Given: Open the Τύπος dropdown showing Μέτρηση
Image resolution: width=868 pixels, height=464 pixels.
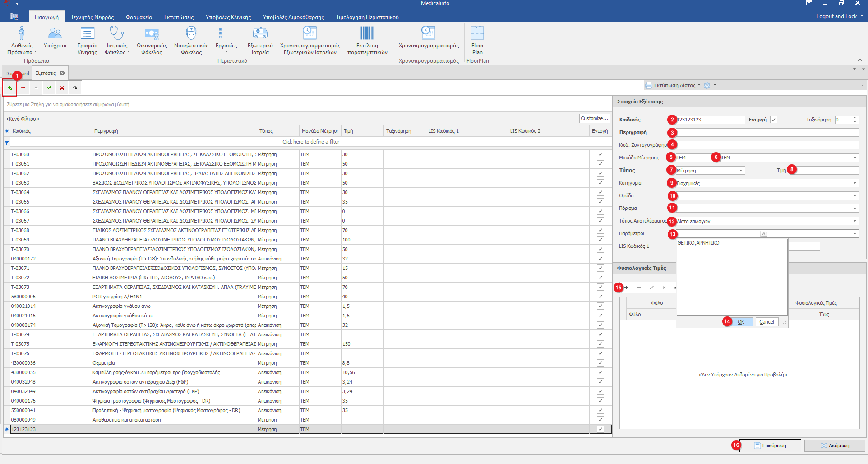Looking at the screenshot, I should click(740, 171).
